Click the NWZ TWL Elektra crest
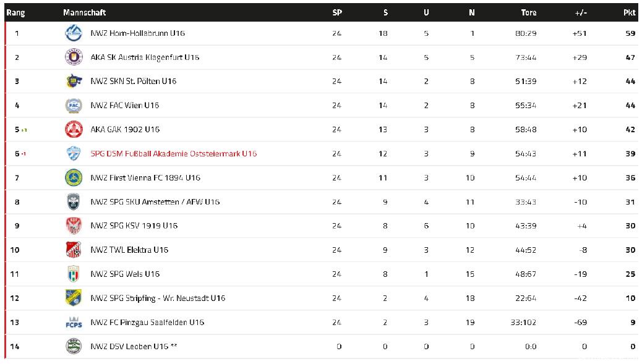Image resolution: width=642 pixels, height=364 pixels. point(74,250)
